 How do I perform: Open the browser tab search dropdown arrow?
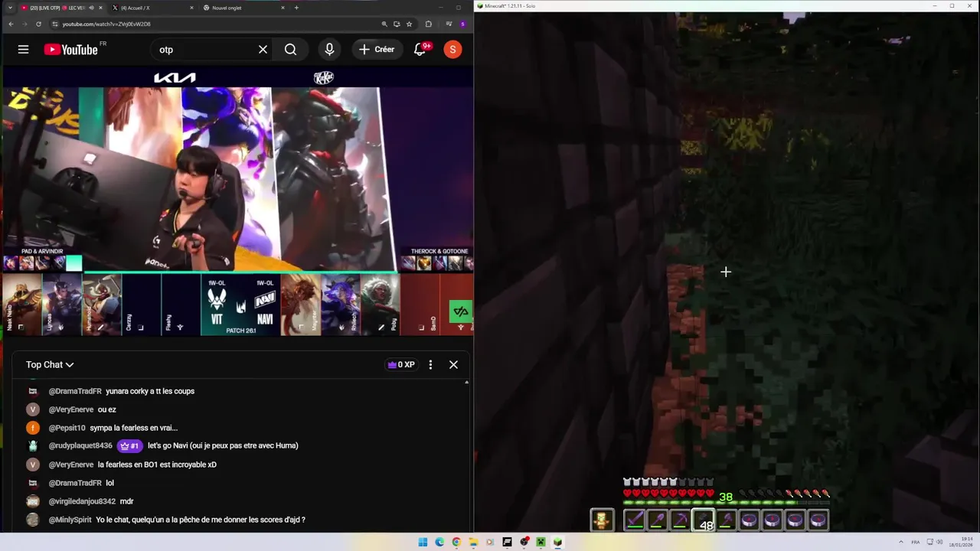pos(10,8)
